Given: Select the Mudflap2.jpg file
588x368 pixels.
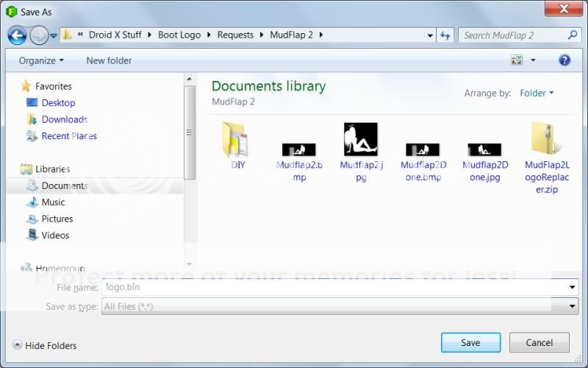Looking at the screenshot, I should tap(361, 152).
